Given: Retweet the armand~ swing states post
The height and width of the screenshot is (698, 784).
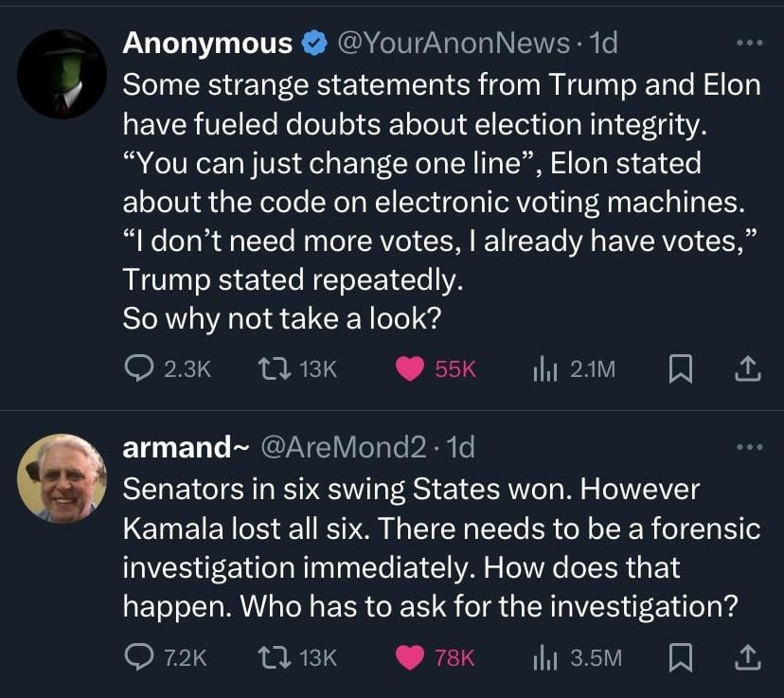Looking at the screenshot, I should click(x=275, y=657).
